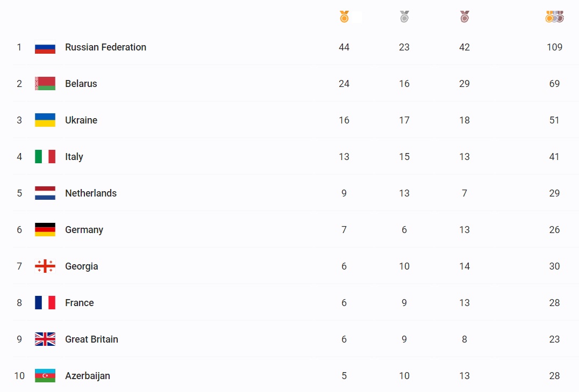
Task: Click the Georgia flag icon
Action: click(45, 266)
